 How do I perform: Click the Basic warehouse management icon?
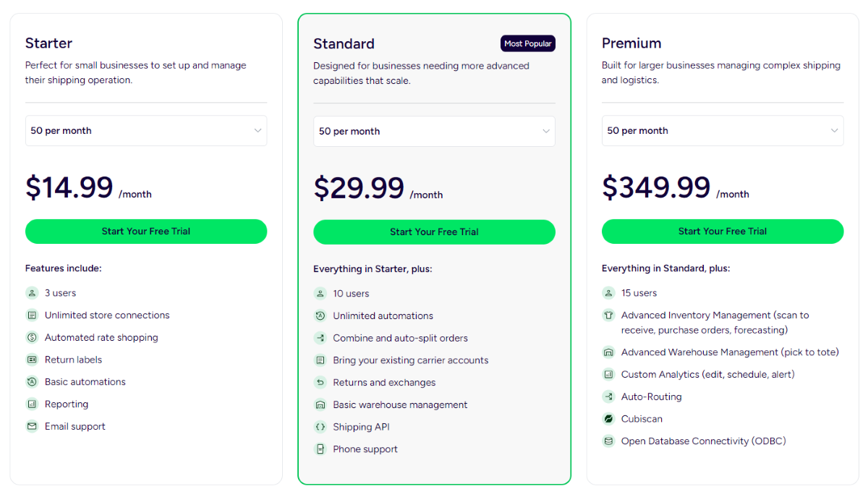pos(320,404)
